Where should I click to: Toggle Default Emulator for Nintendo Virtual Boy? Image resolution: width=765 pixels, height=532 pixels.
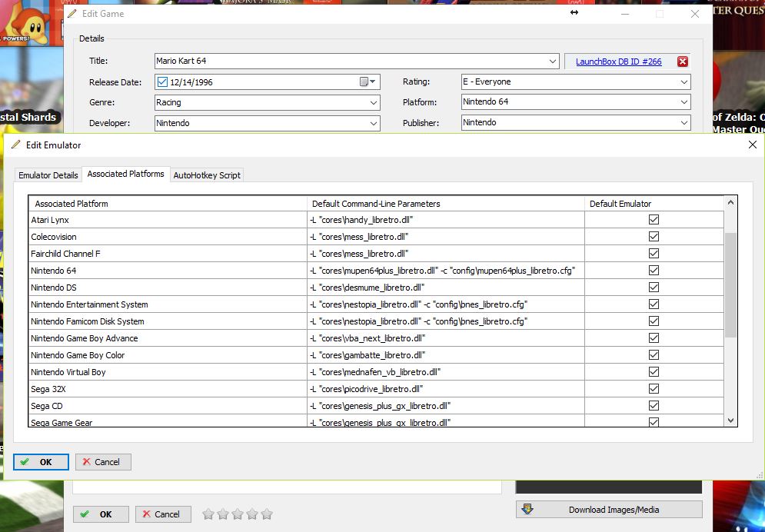click(x=654, y=372)
